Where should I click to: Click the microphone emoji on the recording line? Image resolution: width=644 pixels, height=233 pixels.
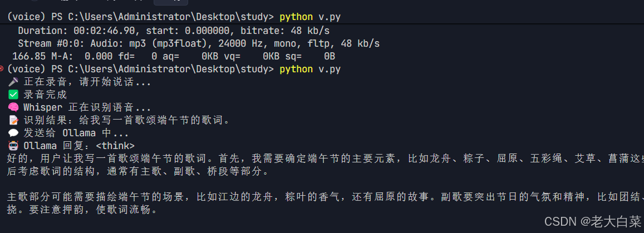point(13,82)
